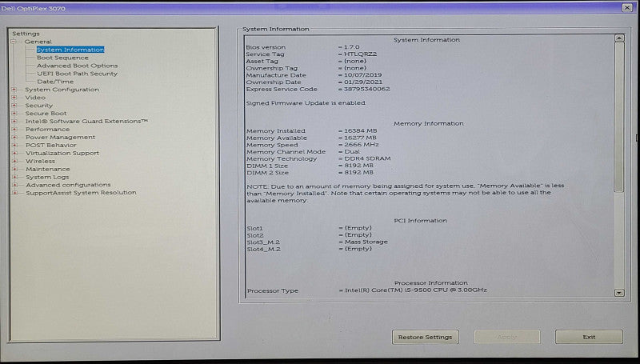Click the System Information scrollbar thumb
Screen dimensions: 640x364
[x=619, y=117]
